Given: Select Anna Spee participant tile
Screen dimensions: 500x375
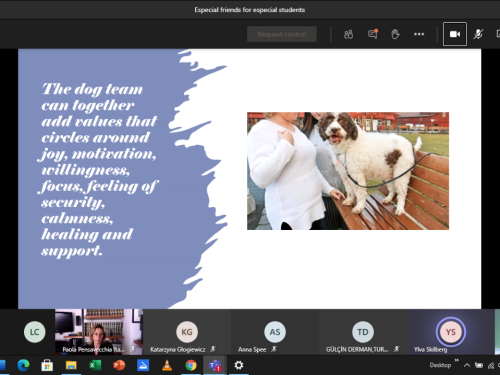Looking at the screenshot, I should [x=275, y=332].
